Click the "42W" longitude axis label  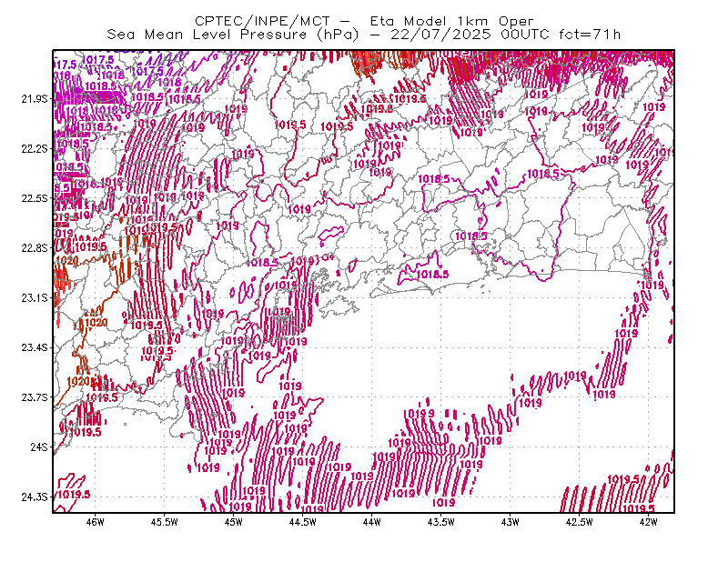pos(649,522)
